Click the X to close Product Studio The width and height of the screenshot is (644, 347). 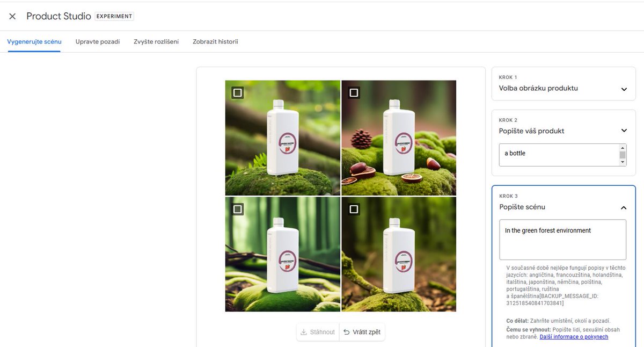tap(12, 16)
